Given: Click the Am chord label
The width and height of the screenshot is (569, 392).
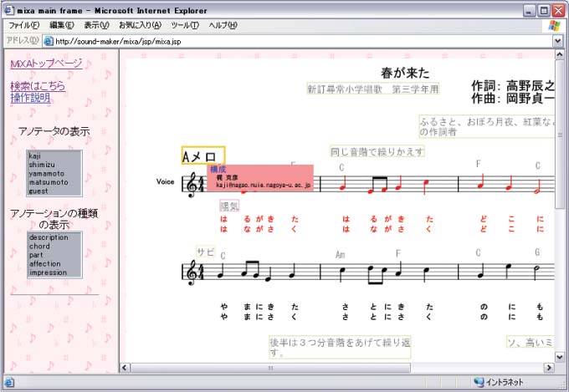Looking at the screenshot, I should pos(340,255).
